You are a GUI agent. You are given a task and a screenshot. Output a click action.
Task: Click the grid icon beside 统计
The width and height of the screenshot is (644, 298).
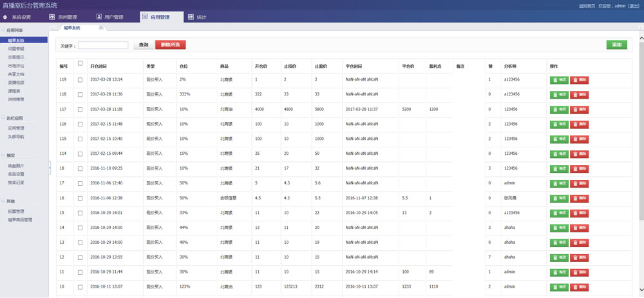point(191,17)
